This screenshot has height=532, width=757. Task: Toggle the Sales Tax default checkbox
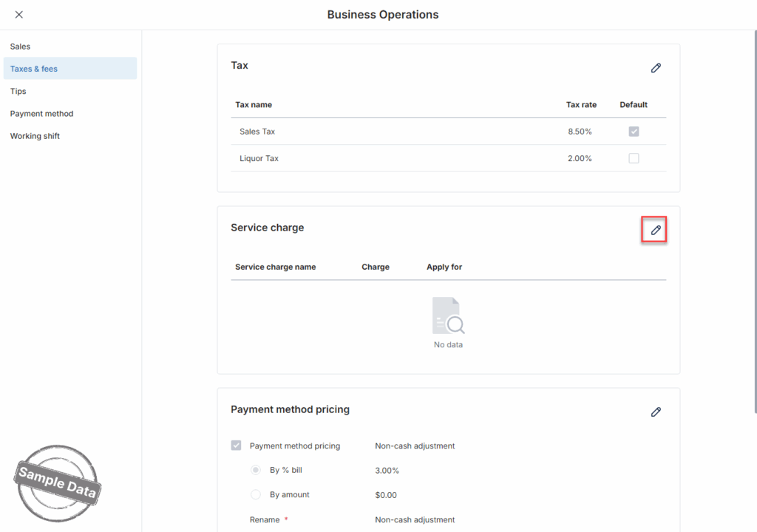[634, 132]
